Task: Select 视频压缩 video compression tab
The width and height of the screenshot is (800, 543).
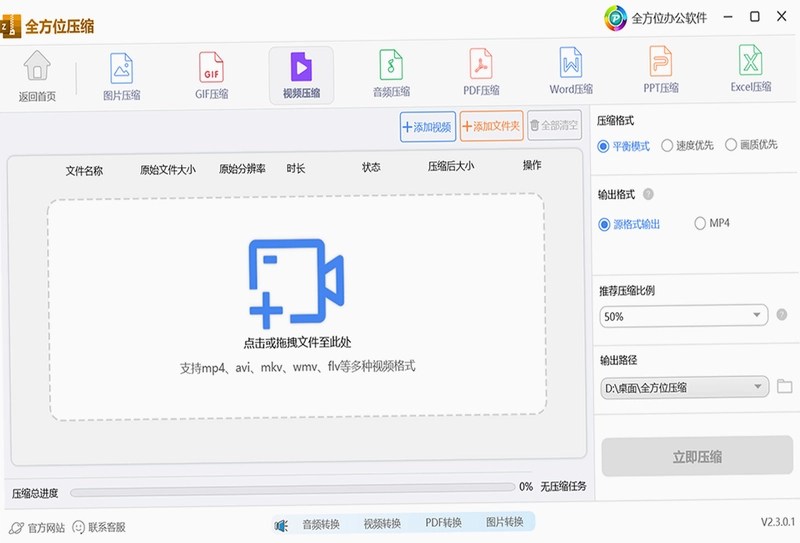Action: [302, 75]
